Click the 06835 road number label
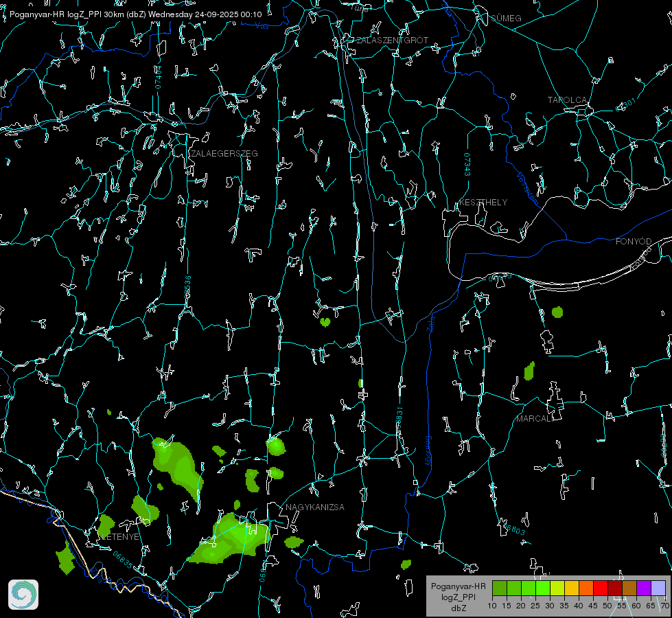 (124, 557)
